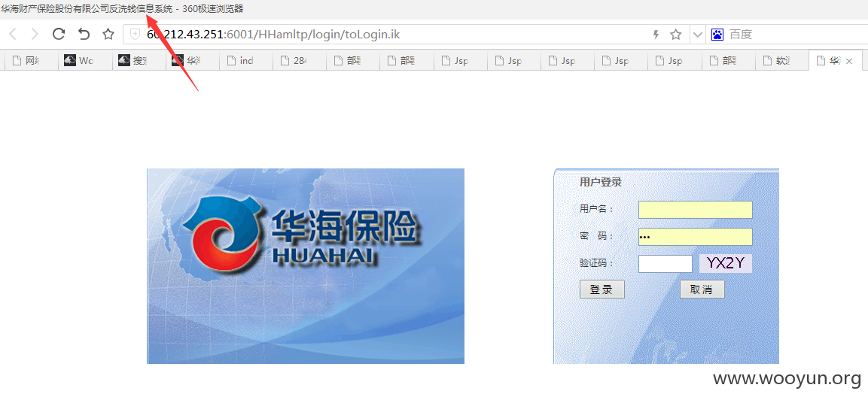868x400 pixels.
Task: Click the 用户名 username field
Action: click(x=696, y=210)
